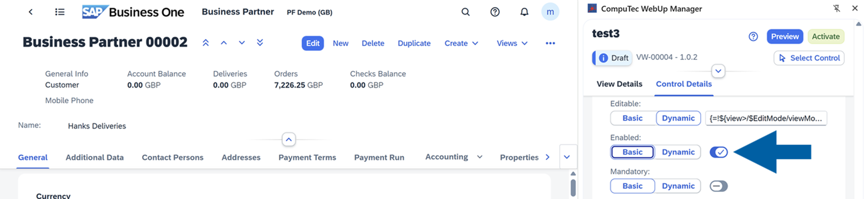Click the main vertical scrollbar thumb
The image size is (868, 199).
[573, 188]
